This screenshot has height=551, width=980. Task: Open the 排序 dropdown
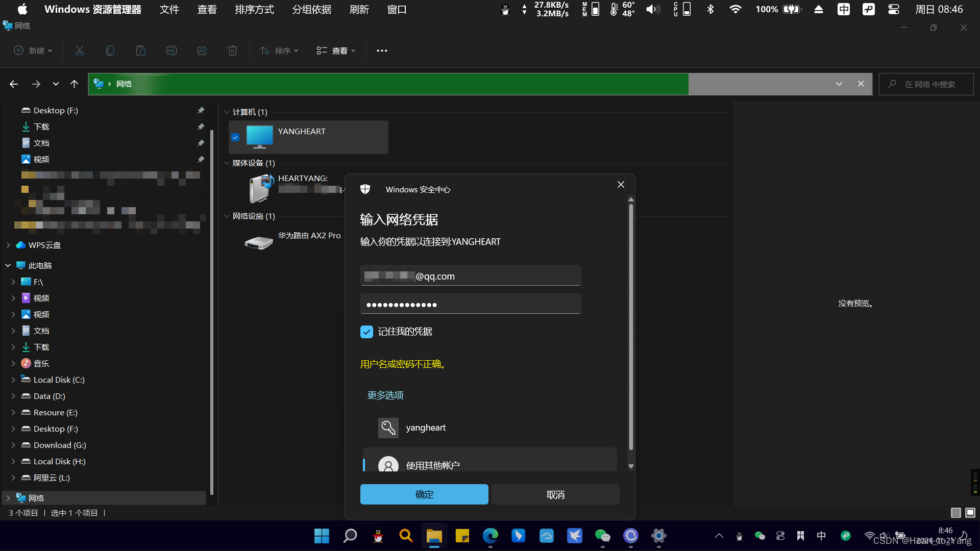click(279, 51)
